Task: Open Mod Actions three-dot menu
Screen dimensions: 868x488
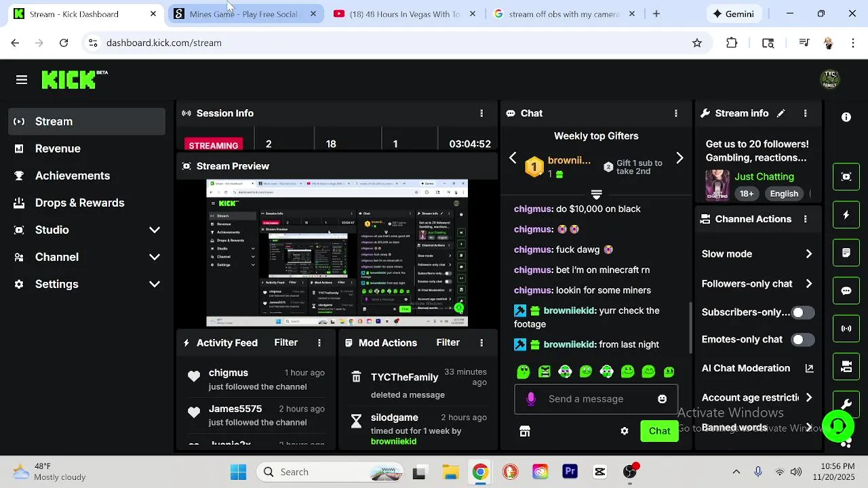Action: (481, 343)
